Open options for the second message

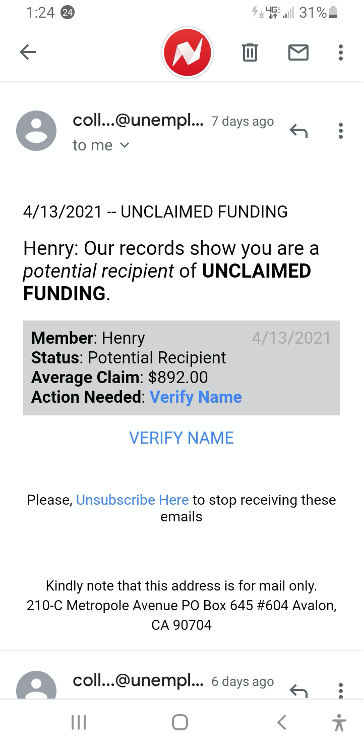tap(341, 690)
